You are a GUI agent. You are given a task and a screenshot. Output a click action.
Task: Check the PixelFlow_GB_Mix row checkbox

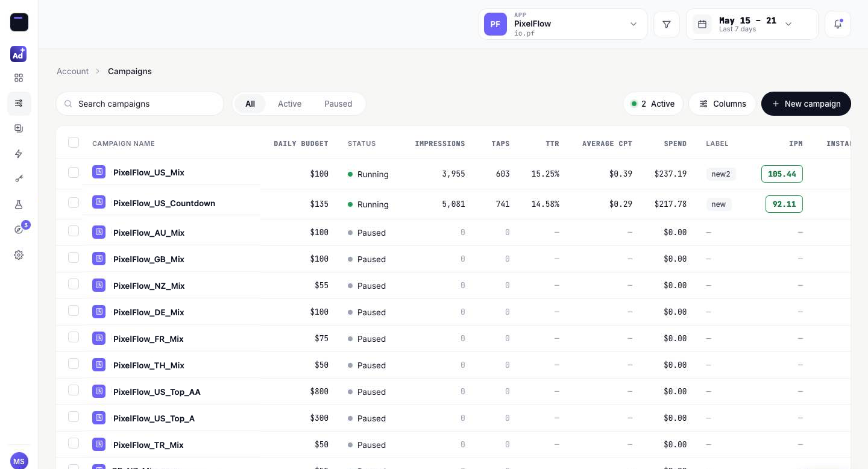[74, 257]
